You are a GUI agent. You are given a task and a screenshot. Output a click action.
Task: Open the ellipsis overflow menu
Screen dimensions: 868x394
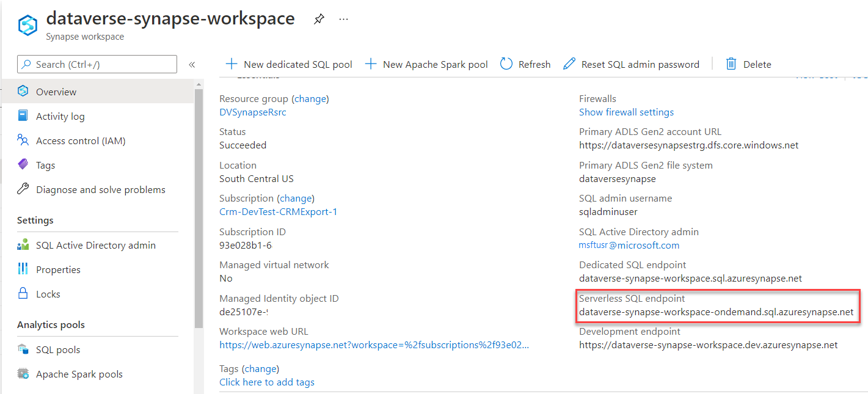[x=343, y=19]
